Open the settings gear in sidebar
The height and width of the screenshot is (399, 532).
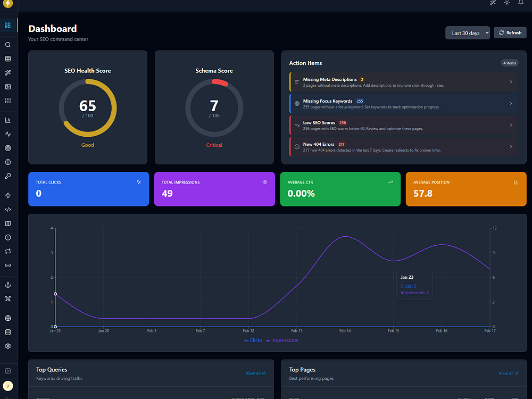pyautogui.click(x=8, y=346)
